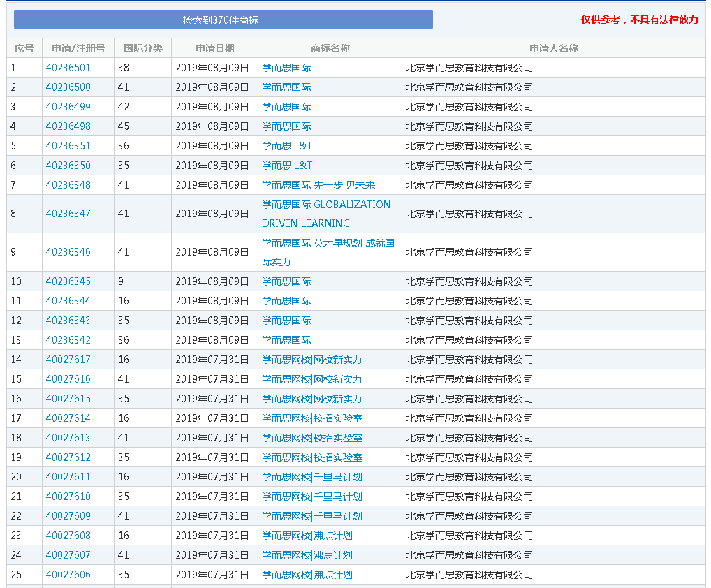Viewport: 711px width, 588px height.
Task: Open registration number 40236500
Action: (68, 87)
